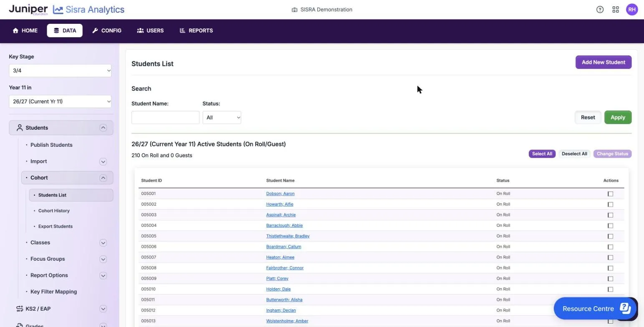Image resolution: width=644 pixels, height=327 pixels.
Task: Click Add New Student button
Action: 604,62
